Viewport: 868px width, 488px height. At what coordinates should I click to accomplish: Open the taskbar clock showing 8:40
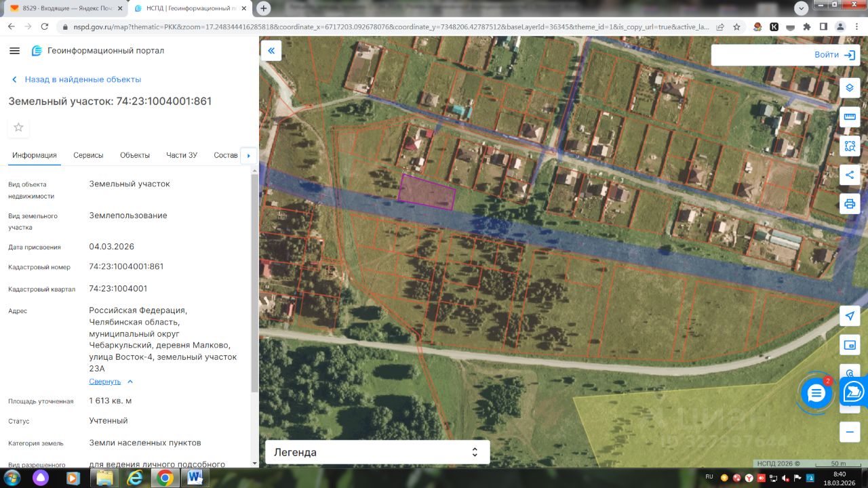840,478
